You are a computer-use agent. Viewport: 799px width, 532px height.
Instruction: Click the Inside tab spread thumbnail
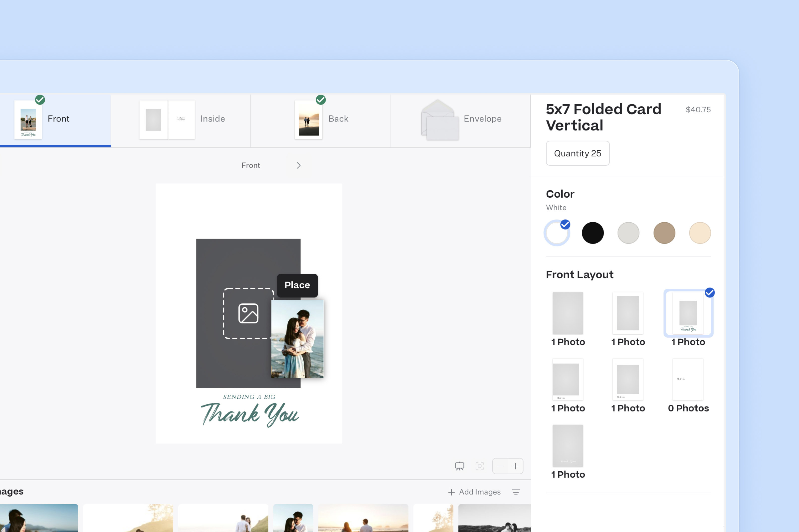(167, 120)
